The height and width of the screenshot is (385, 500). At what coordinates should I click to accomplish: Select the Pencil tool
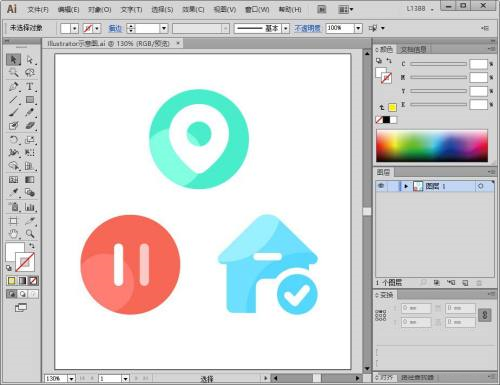(30, 113)
